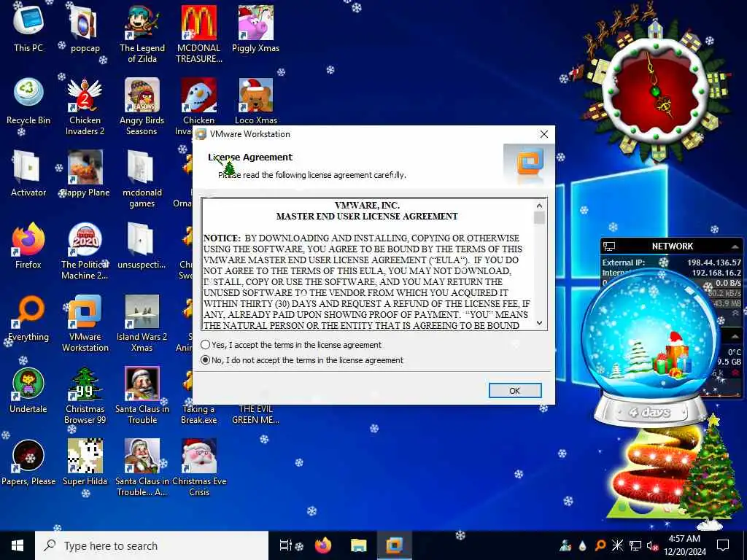The image size is (747, 560).
Task: Open the Recycle Bin
Action: pyautogui.click(x=28, y=101)
